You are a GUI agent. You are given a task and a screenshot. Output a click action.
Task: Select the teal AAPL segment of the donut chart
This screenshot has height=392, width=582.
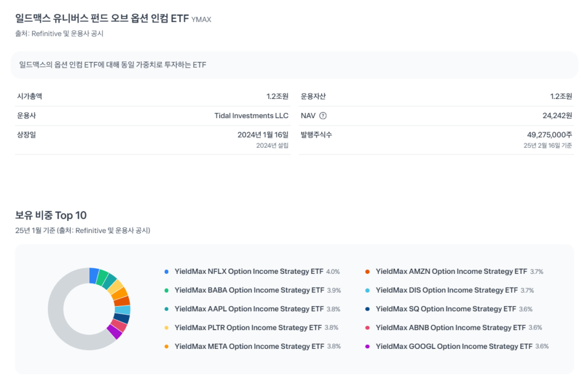[x=109, y=281]
